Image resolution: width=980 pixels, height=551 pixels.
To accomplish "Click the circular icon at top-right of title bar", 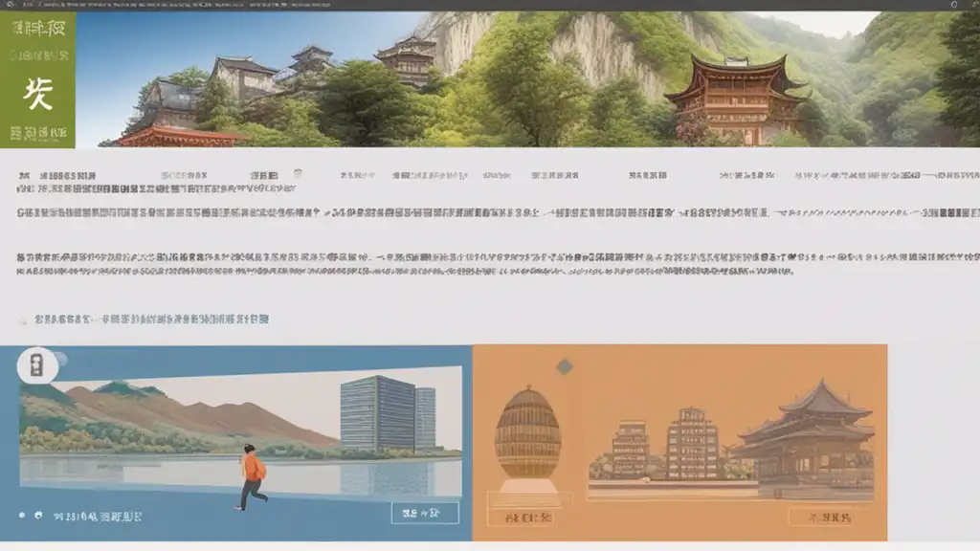I will coord(954,5).
